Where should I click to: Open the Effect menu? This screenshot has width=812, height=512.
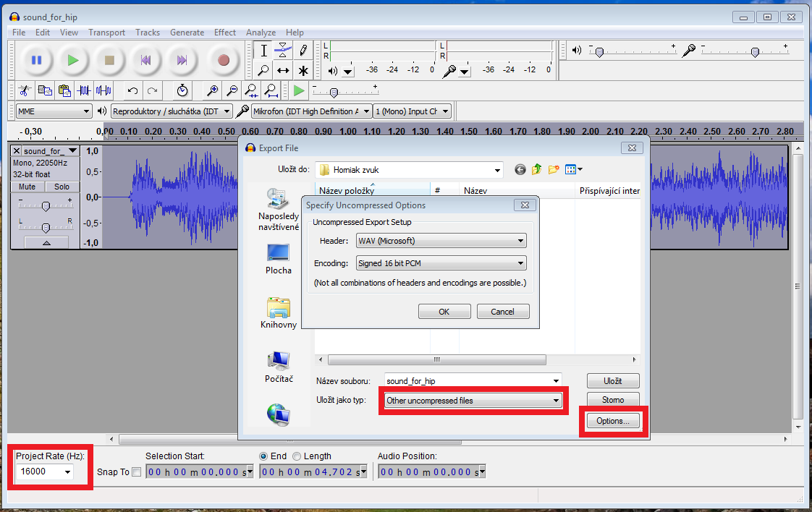224,33
